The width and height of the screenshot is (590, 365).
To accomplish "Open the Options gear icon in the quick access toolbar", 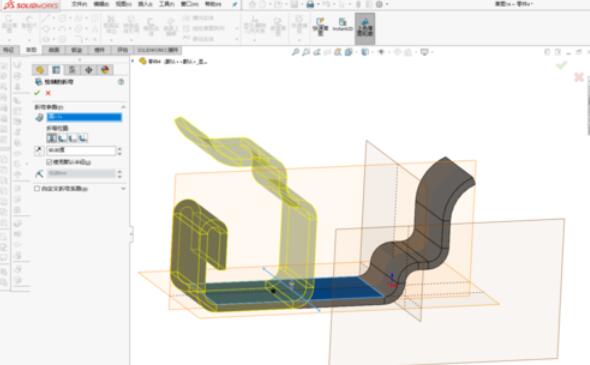I will (379, 5).
